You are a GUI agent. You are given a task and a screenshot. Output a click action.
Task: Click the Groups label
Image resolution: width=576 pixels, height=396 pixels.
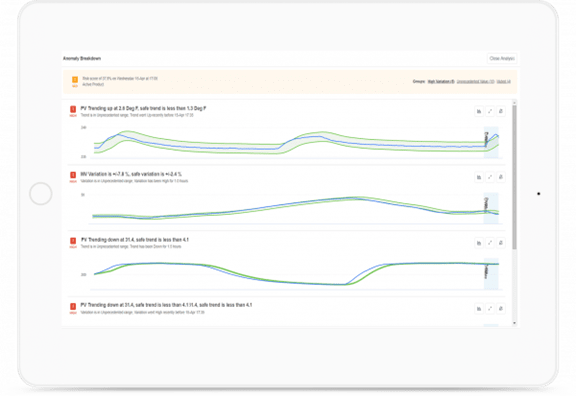pyautogui.click(x=419, y=82)
